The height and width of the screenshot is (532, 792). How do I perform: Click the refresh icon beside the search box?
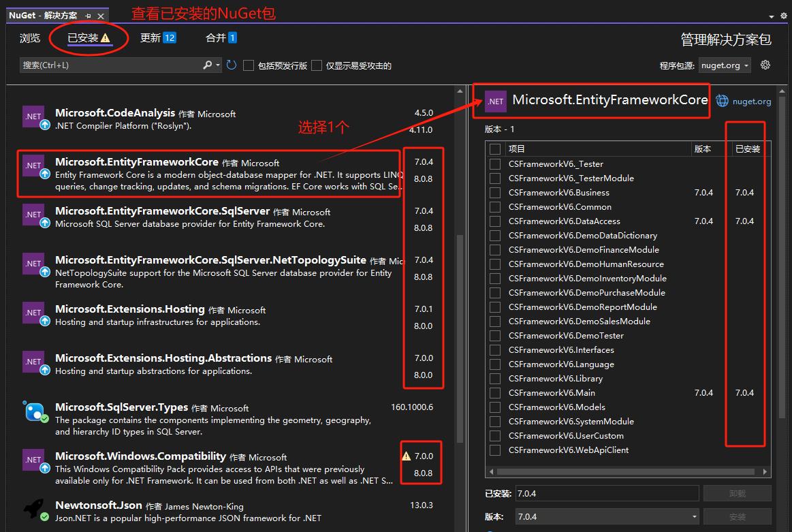click(232, 65)
